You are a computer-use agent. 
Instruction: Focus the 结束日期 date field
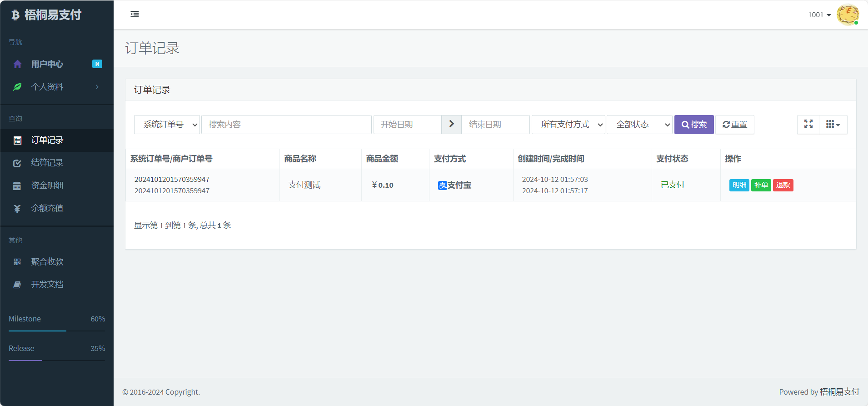click(x=496, y=125)
